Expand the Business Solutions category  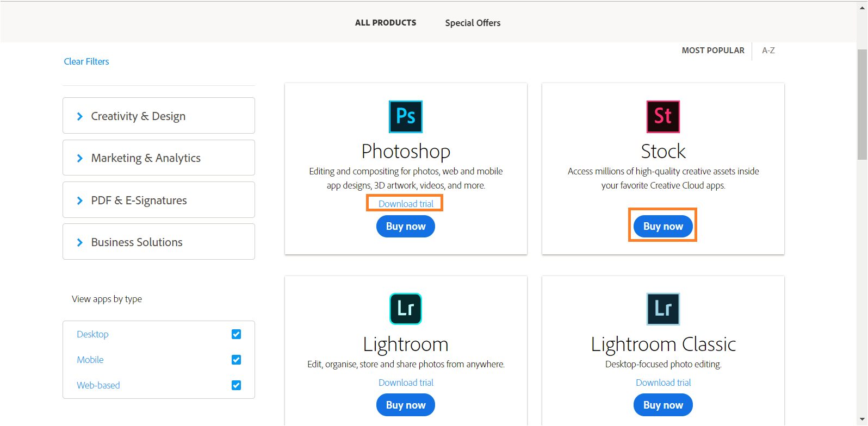pos(159,242)
